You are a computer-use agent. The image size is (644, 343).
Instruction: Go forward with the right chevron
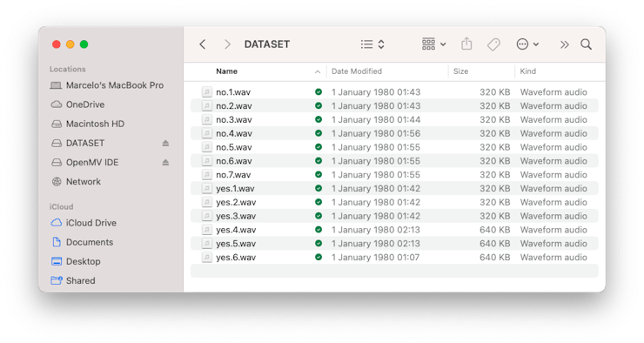pos(227,44)
